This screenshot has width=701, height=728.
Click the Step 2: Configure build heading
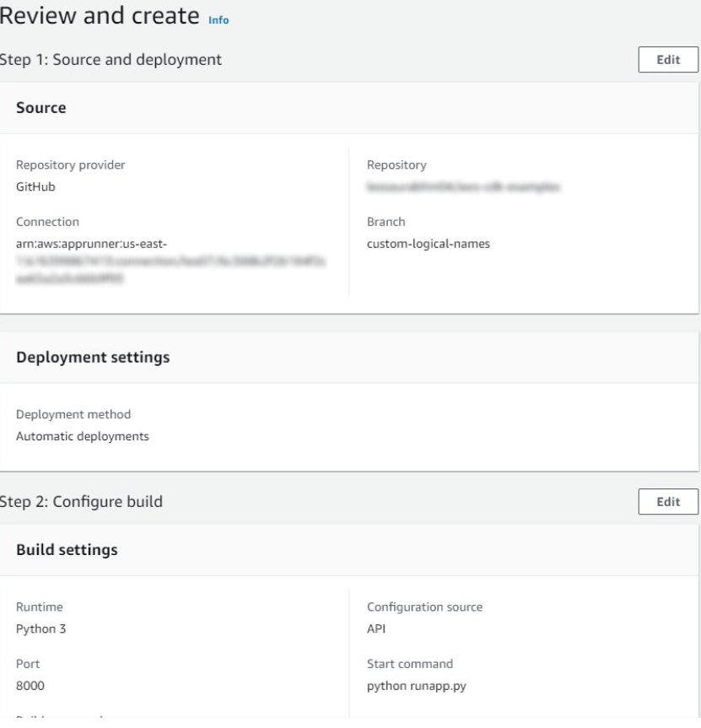click(82, 502)
